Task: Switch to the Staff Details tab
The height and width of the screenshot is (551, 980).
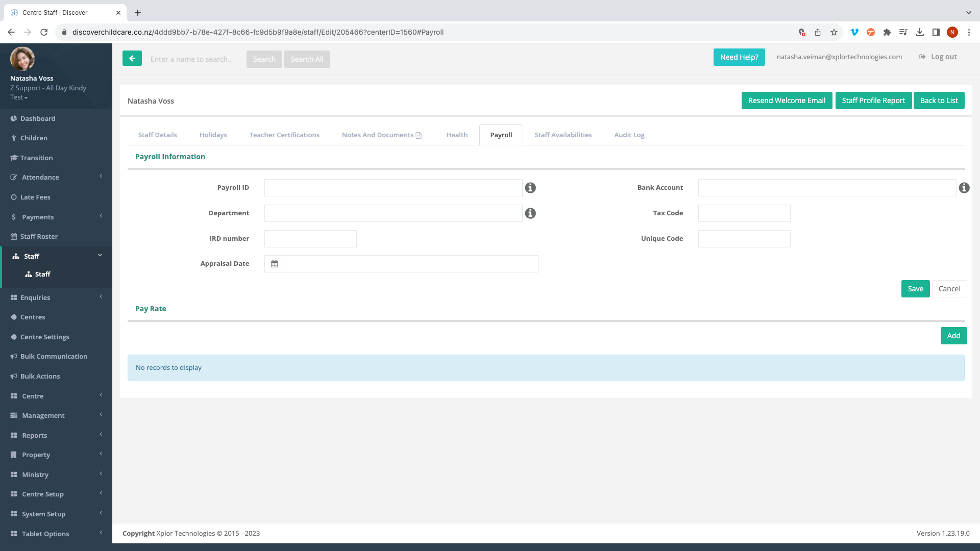Action: tap(157, 135)
